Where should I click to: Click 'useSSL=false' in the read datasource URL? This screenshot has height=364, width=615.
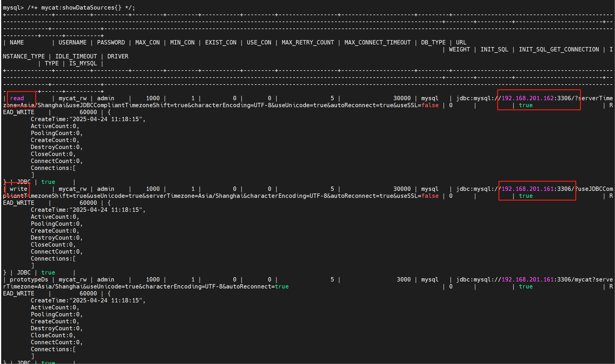[416, 105]
